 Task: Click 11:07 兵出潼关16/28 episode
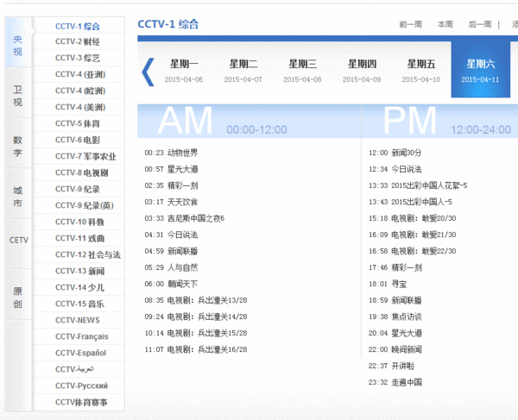(196, 349)
